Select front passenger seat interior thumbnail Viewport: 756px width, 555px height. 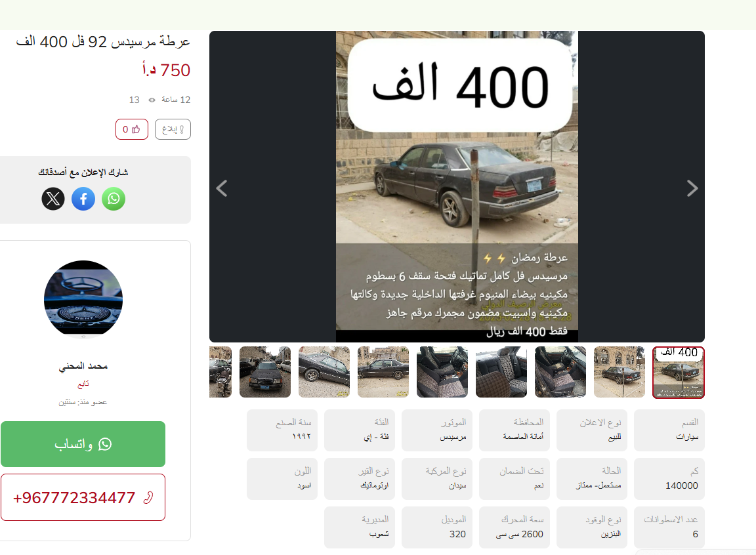560,372
